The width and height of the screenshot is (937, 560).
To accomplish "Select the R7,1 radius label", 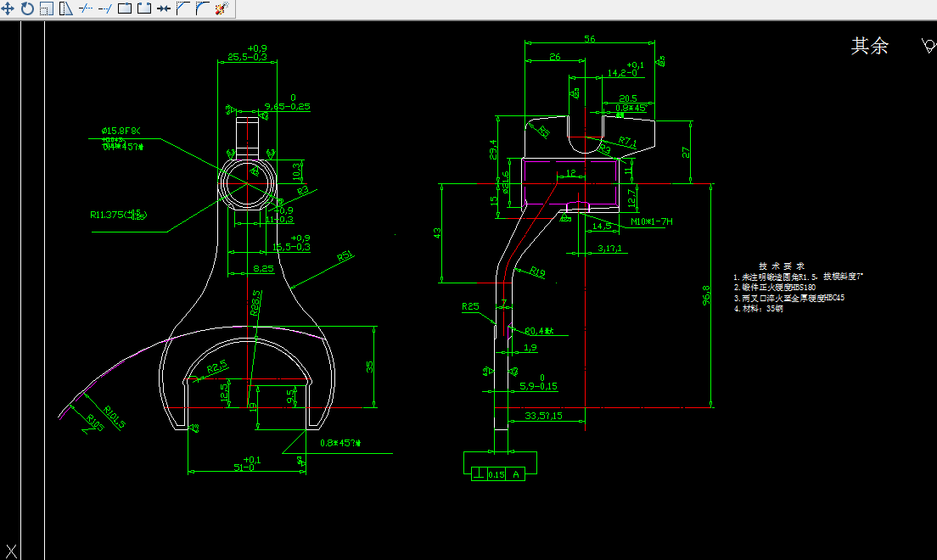I will [627, 142].
